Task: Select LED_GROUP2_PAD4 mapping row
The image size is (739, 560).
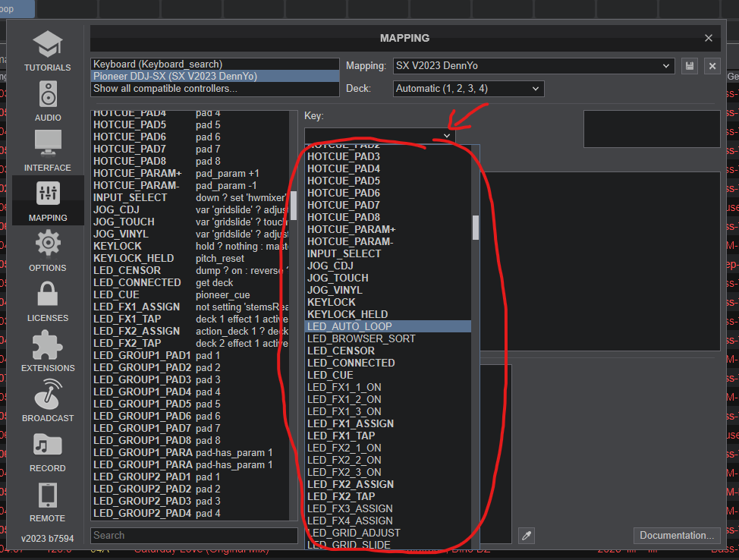Action: (x=190, y=513)
